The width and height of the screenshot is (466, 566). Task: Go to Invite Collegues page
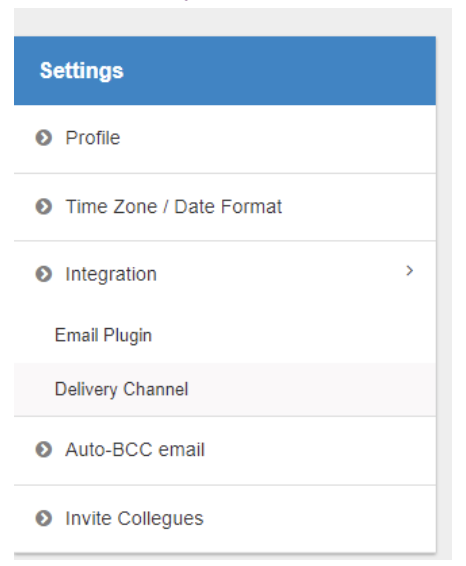134,519
